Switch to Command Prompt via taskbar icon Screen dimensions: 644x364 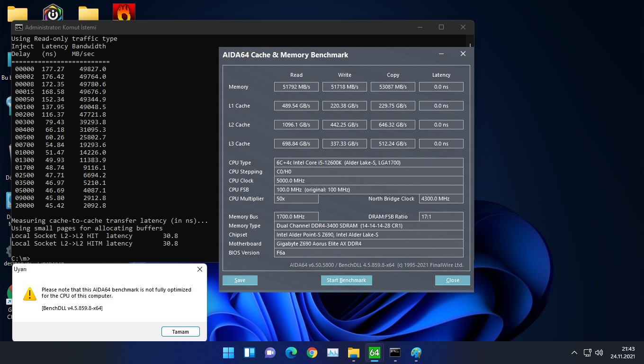point(395,353)
